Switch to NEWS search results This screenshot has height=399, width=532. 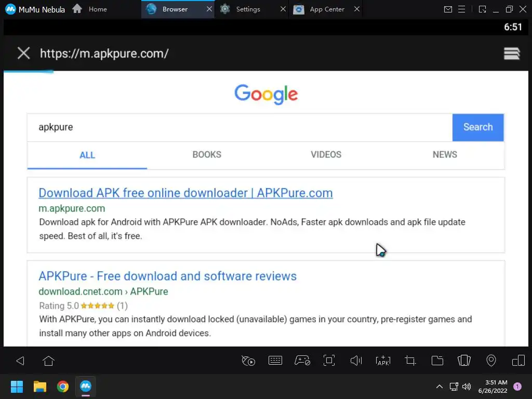(x=445, y=155)
